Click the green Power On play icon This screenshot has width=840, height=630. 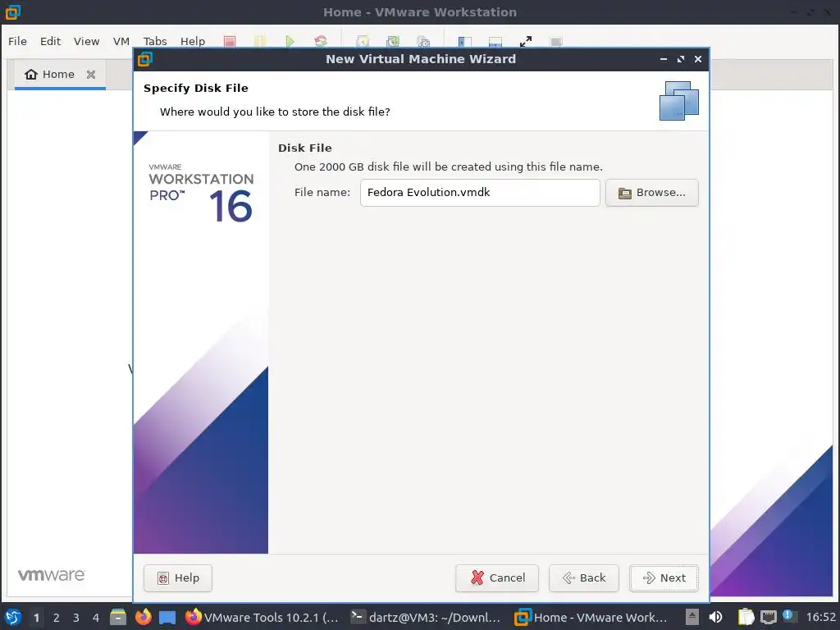290,41
